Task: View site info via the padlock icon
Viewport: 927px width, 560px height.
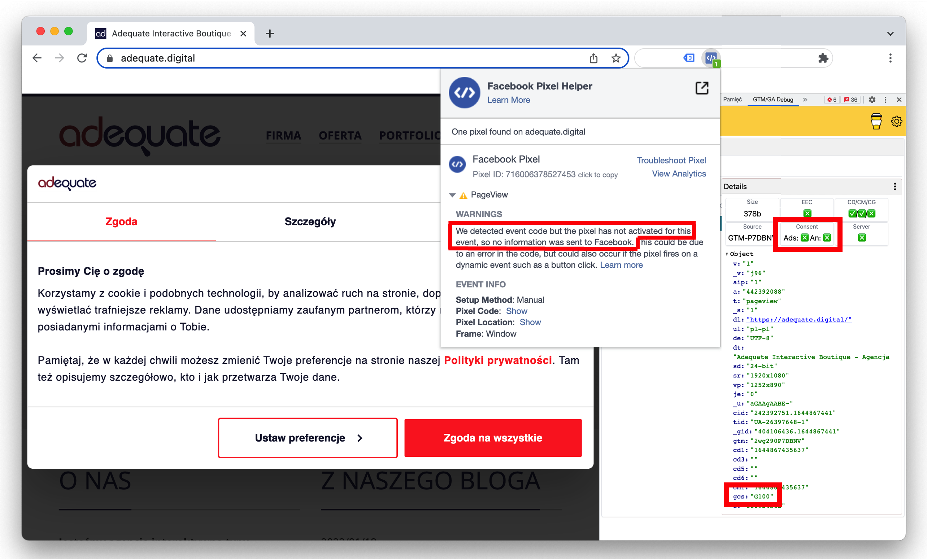Action: [110, 58]
